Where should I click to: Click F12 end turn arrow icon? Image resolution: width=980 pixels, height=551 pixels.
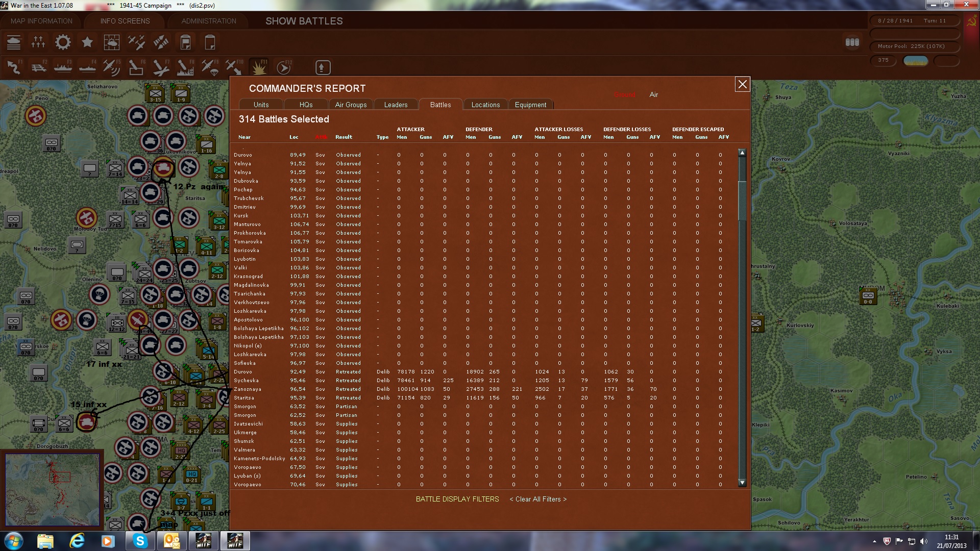coord(284,67)
